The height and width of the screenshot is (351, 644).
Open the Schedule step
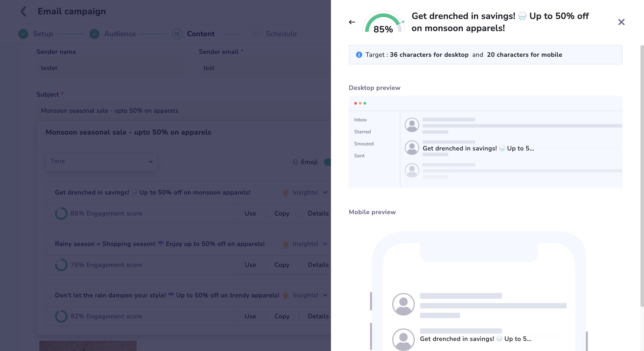(281, 34)
